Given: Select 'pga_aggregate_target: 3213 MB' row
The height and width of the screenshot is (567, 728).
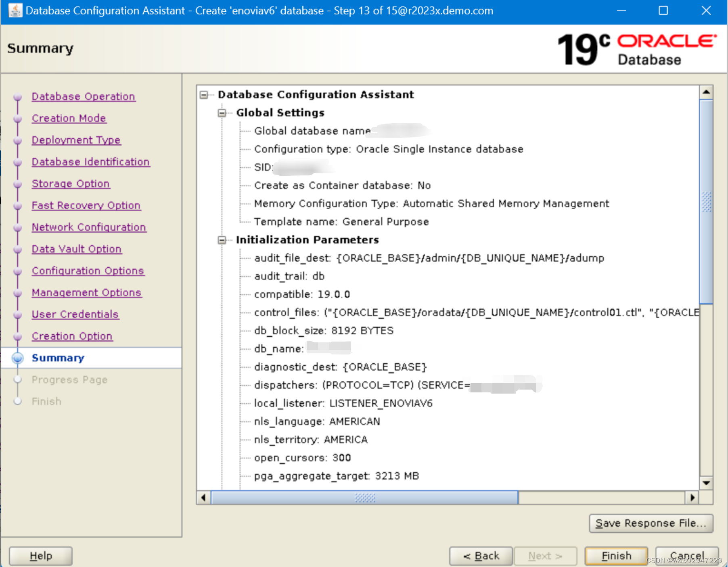Looking at the screenshot, I should [x=337, y=476].
